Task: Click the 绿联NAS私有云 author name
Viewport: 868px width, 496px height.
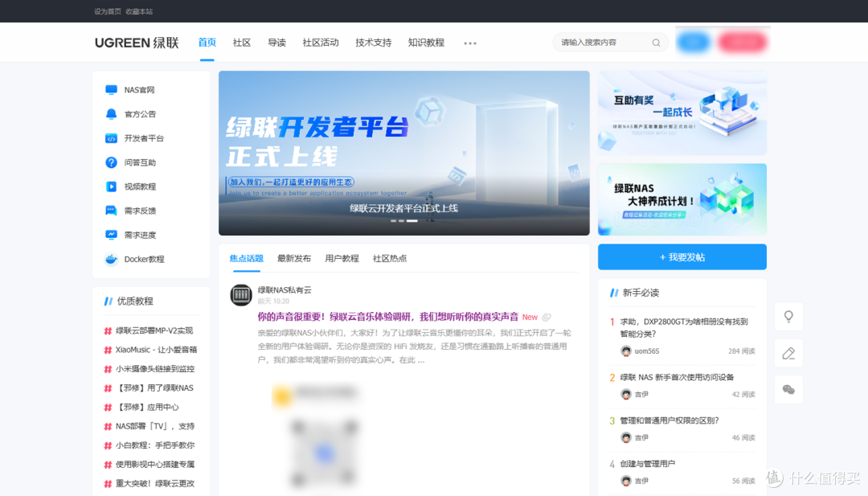Action: [285, 289]
